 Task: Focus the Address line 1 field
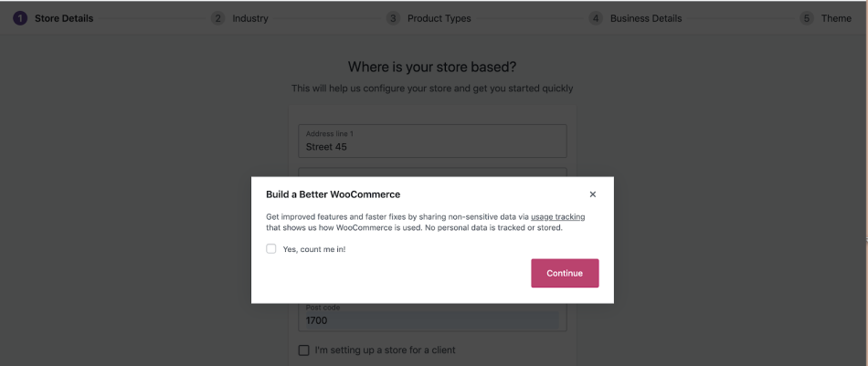click(432, 141)
